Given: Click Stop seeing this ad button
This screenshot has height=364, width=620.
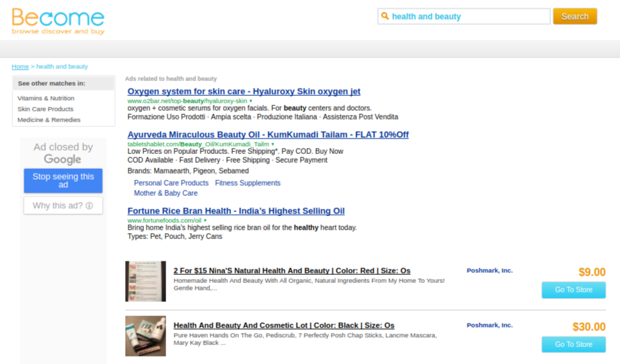Looking at the screenshot, I should tap(63, 180).
